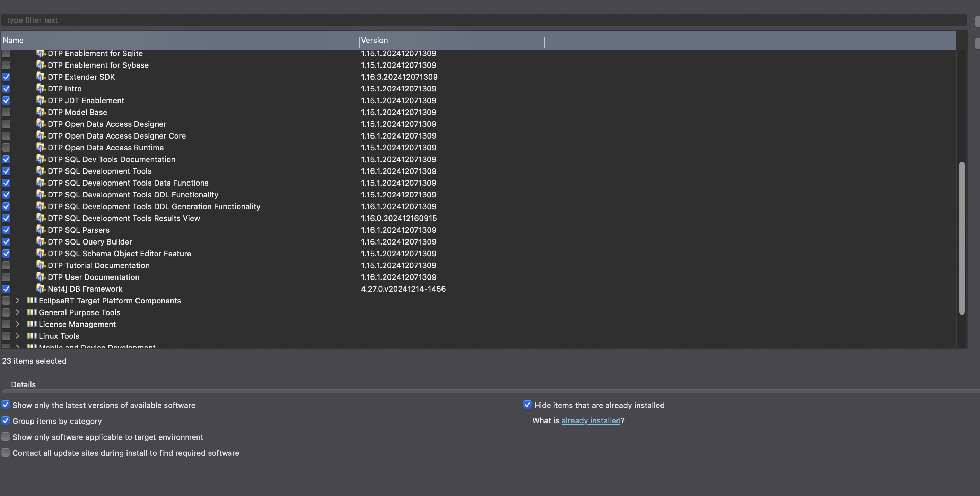Uncheck the DTP Intro checkbox
Image resolution: width=980 pixels, height=496 pixels.
coord(7,89)
